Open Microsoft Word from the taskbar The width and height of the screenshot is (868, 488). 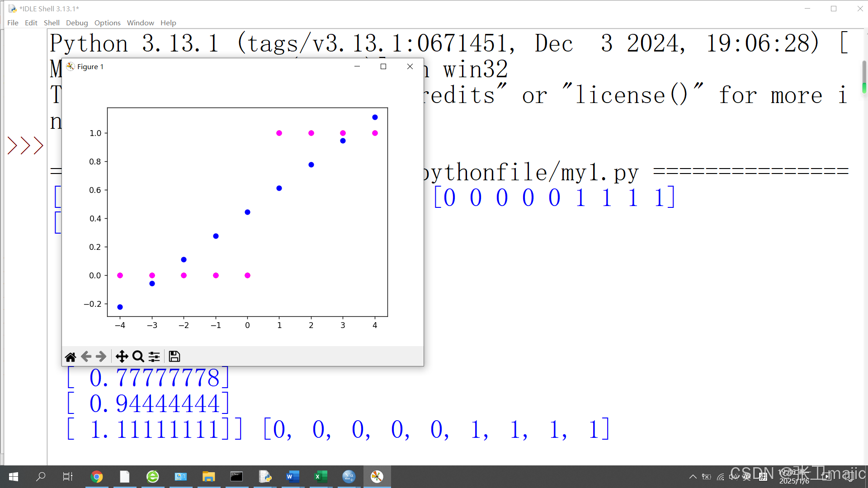point(292,477)
